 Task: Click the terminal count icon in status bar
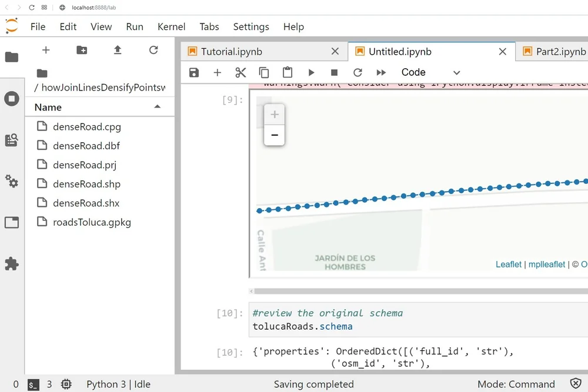pyautogui.click(x=33, y=384)
